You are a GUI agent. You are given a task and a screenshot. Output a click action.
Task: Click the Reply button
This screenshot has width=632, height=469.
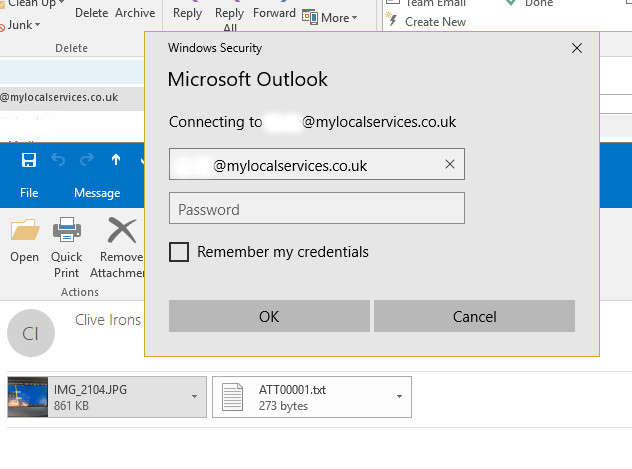click(x=187, y=13)
